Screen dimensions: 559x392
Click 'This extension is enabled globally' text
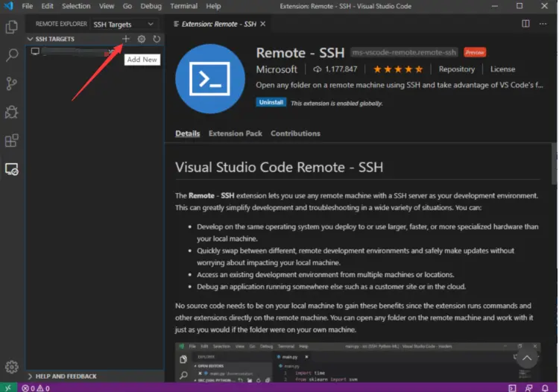337,104
